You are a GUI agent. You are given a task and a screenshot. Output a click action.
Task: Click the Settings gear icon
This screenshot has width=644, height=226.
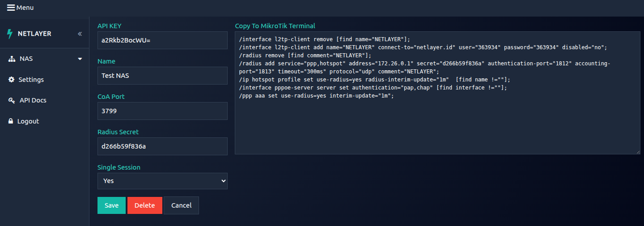tap(12, 80)
